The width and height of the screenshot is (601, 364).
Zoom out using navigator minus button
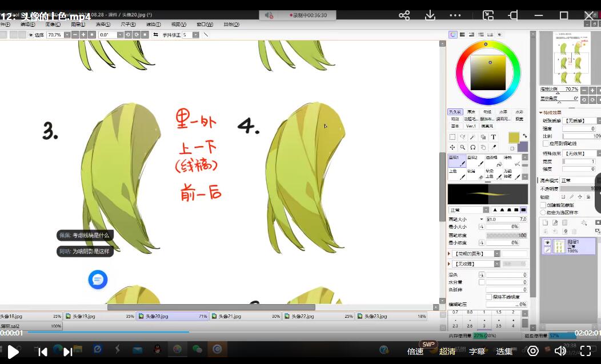pos(584,90)
